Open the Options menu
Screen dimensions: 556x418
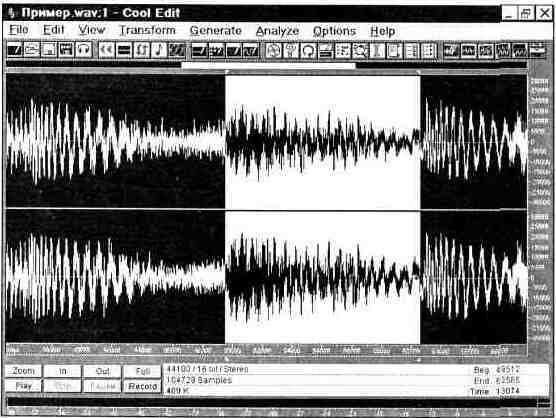[x=334, y=31]
